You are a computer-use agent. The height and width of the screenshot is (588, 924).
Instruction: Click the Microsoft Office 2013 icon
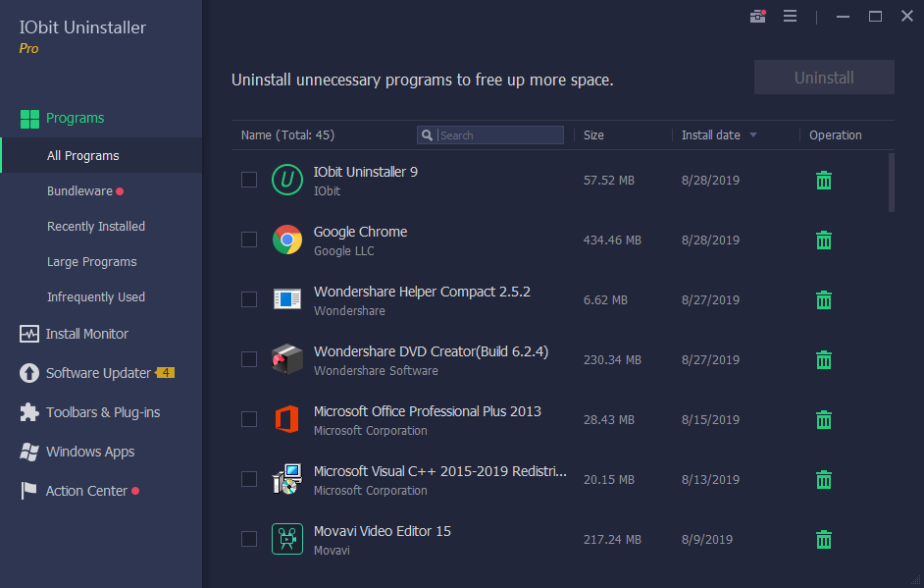[x=287, y=419]
